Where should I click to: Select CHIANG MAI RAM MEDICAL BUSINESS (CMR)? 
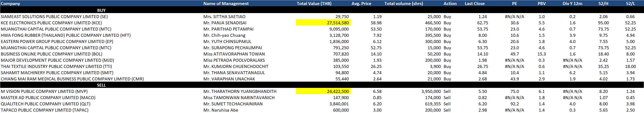[x=72, y=79]
